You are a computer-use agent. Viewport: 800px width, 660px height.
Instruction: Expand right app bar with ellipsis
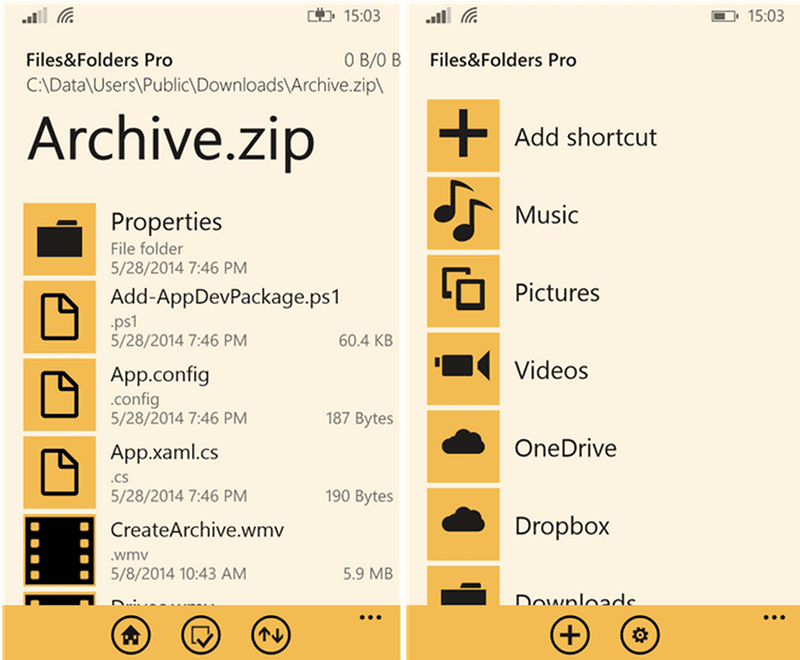pyautogui.click(x=774, y=618)
